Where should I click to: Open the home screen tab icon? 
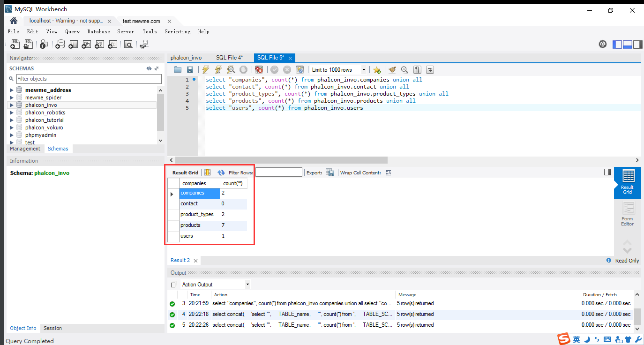[14, 21]
